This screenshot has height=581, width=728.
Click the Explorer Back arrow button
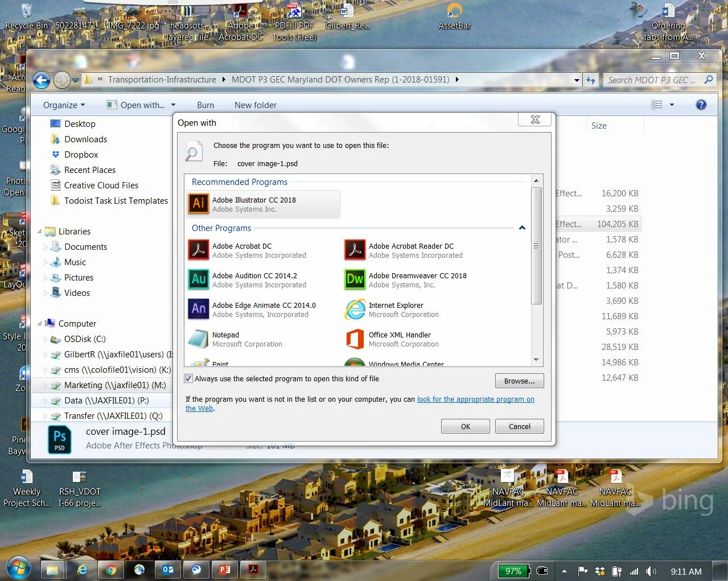[42, 80]
